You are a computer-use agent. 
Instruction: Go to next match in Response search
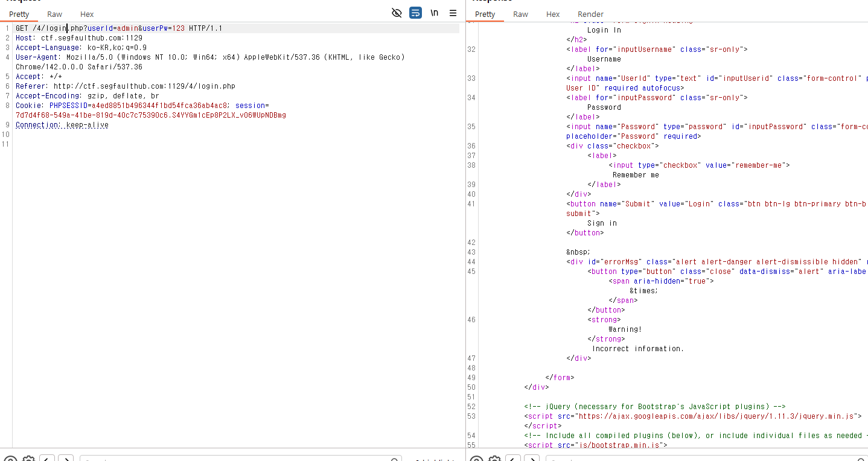[x=532, y=459]
